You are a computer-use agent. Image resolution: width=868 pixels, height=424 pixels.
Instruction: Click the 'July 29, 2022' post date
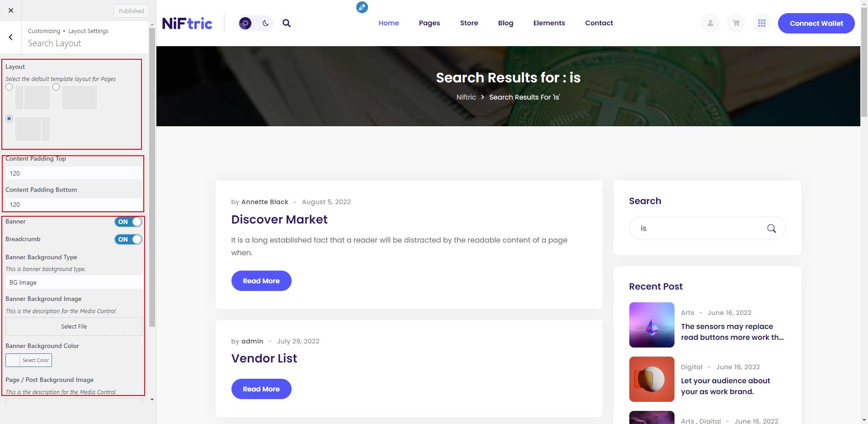pos(298,341)
